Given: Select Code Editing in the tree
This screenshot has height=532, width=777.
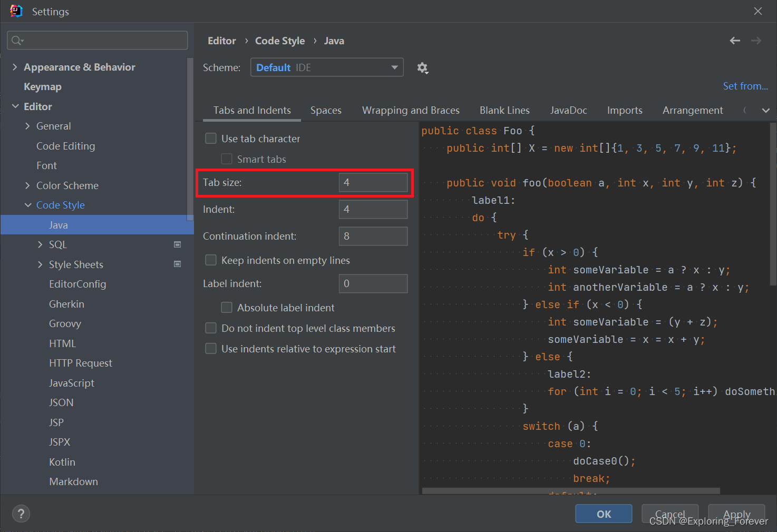Looking at the screenshot, I should (x=66, y=146).
